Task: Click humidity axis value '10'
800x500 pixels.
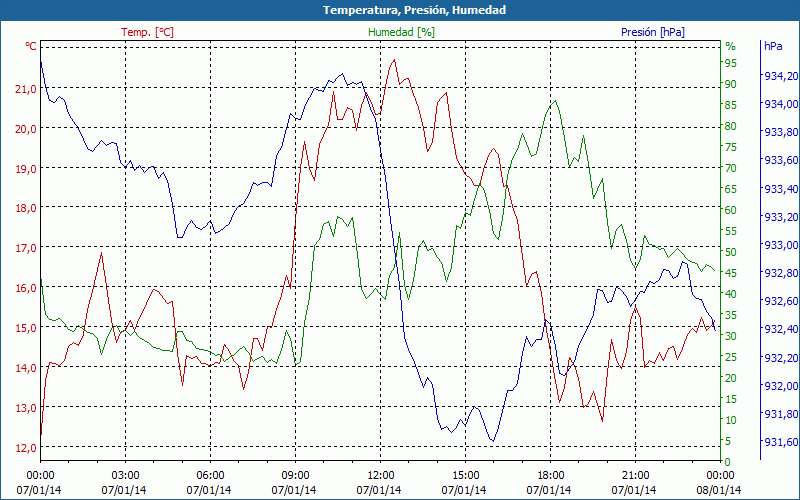Action: click(731, 420)
